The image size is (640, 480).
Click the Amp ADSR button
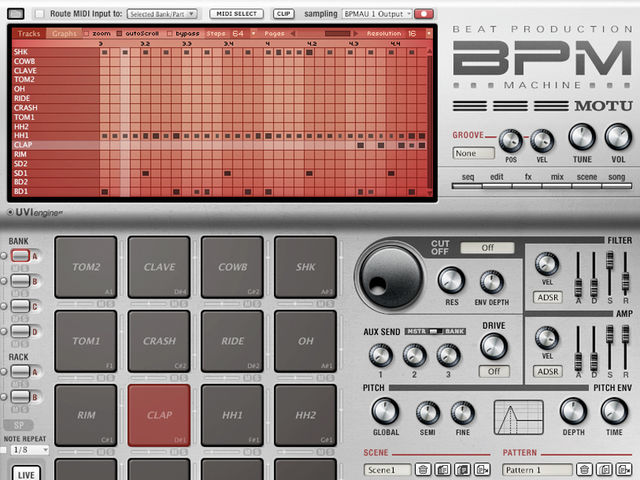pyautogui.click(x=548, y=372)
